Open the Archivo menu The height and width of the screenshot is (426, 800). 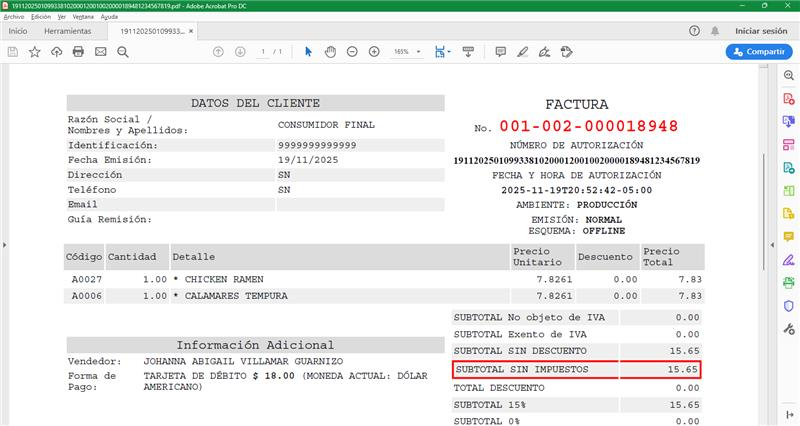(x=14, y=17)
